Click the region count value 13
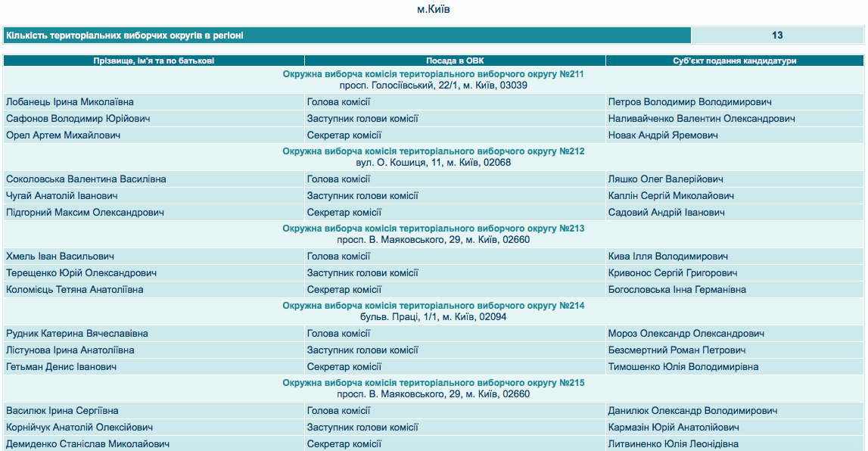The image size is (868, 451). [777, 36]
